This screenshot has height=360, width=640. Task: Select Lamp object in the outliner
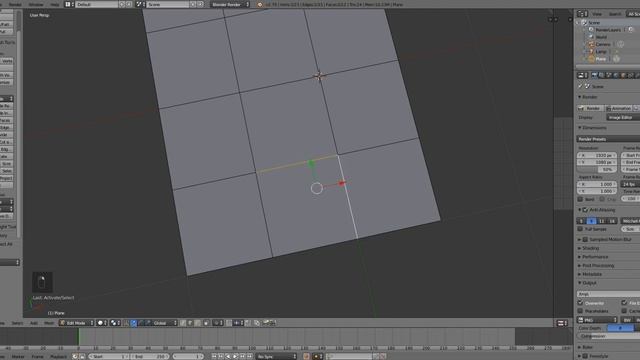600,51
